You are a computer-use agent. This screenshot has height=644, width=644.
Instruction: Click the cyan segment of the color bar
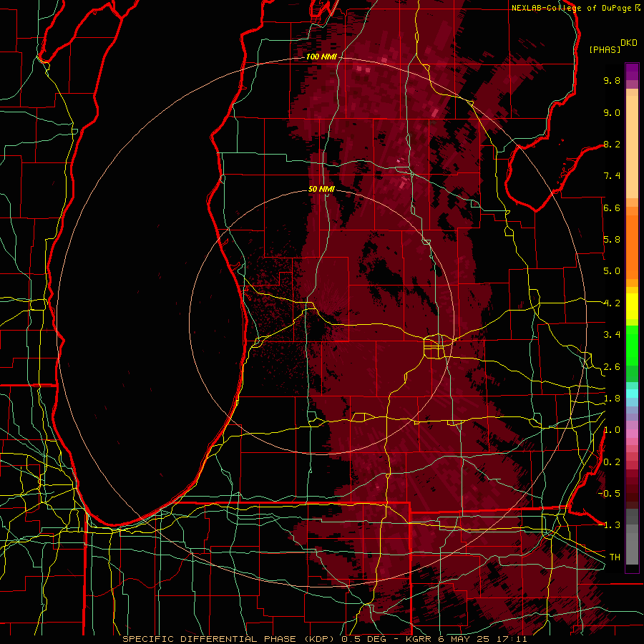coord(632,394)
